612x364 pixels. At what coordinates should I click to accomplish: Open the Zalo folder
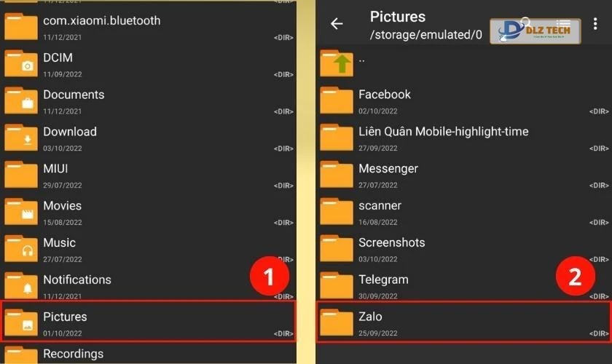click(370, 317)
